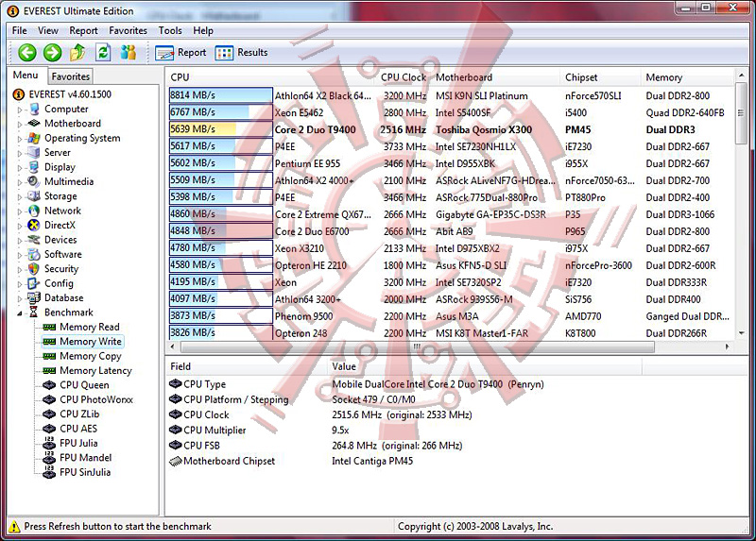Select the Xeon E5462 result row
Screen dimensions: 756x541
click(x=451, y=112)
